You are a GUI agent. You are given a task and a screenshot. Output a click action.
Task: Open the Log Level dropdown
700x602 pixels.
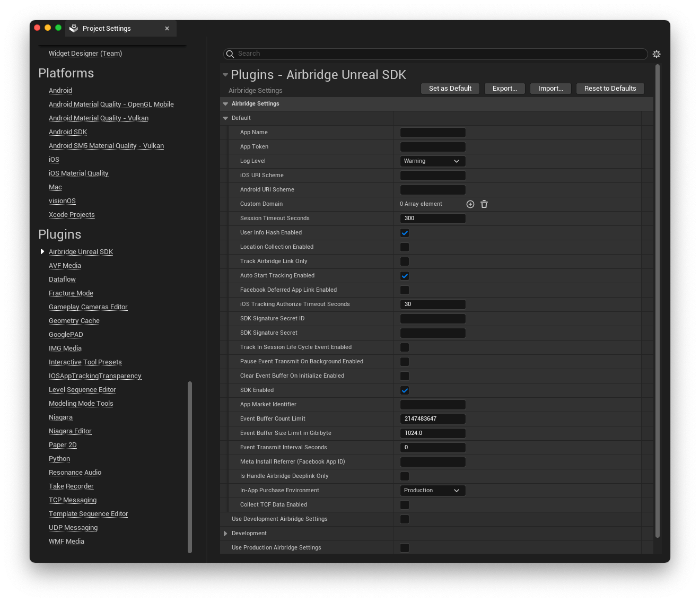[x=433, y=161]
